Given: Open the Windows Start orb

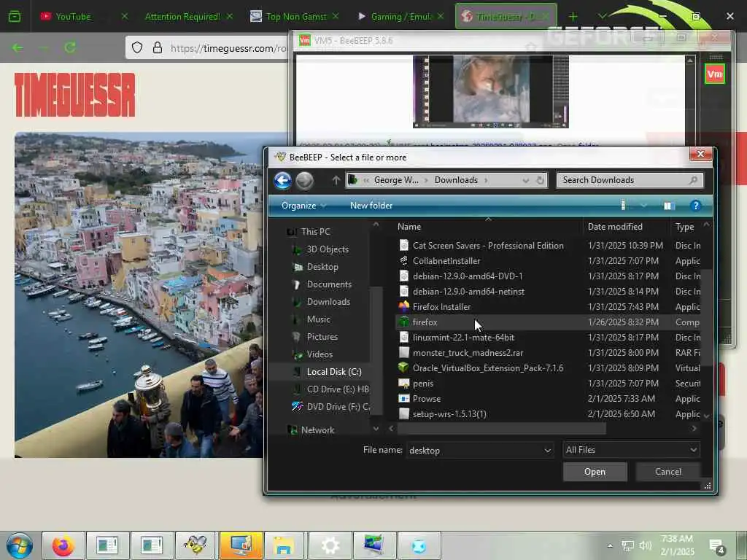Looking at the screenshot, I should (20, 545).
